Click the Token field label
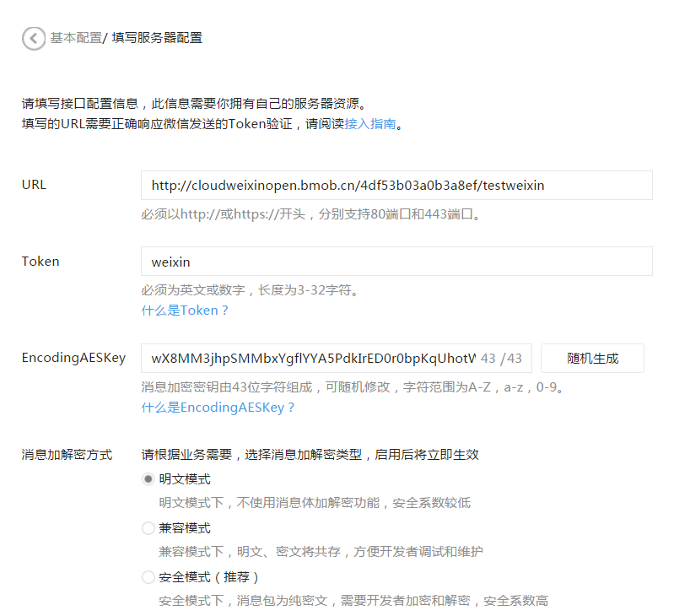Image resolution: width=690 pixels, height=616 pixels. 40,262
